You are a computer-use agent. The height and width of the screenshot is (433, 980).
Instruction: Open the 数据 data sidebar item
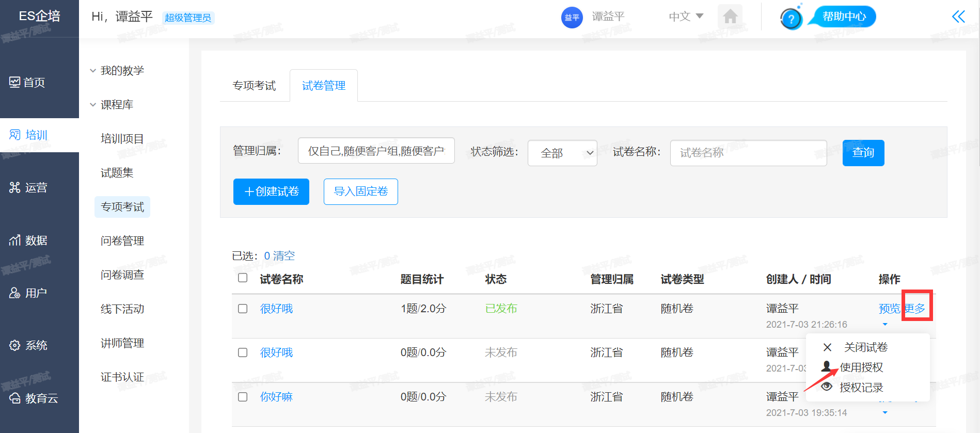pyautogui.click(x=28, y=240)
